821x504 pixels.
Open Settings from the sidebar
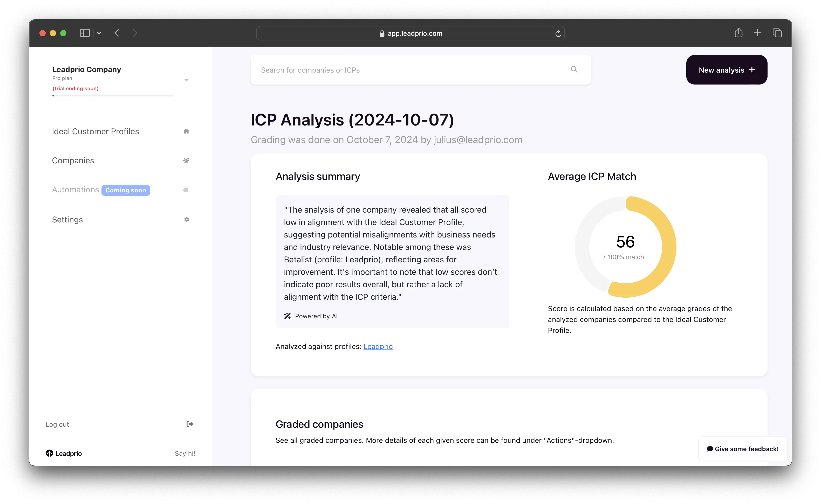pyautogui.click(x=67, y=219)
